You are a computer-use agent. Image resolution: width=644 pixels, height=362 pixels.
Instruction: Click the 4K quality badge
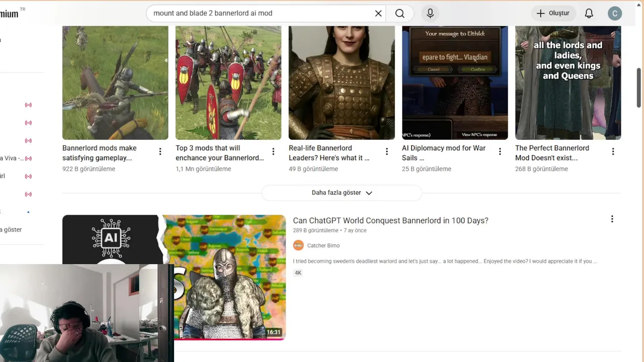(298, 273)
